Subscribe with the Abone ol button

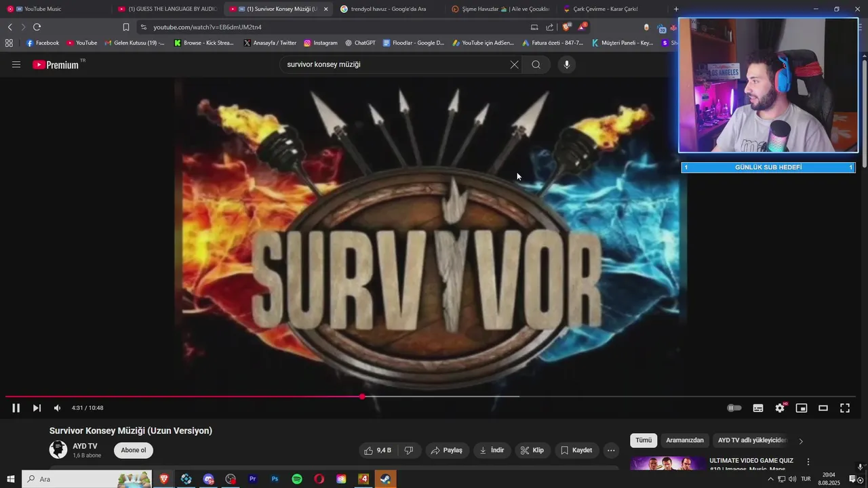point(134,450)
